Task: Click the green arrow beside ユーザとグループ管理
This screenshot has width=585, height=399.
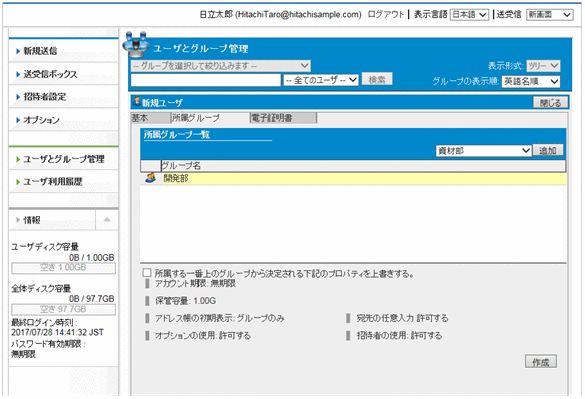Action: click(x=18, y=159)
